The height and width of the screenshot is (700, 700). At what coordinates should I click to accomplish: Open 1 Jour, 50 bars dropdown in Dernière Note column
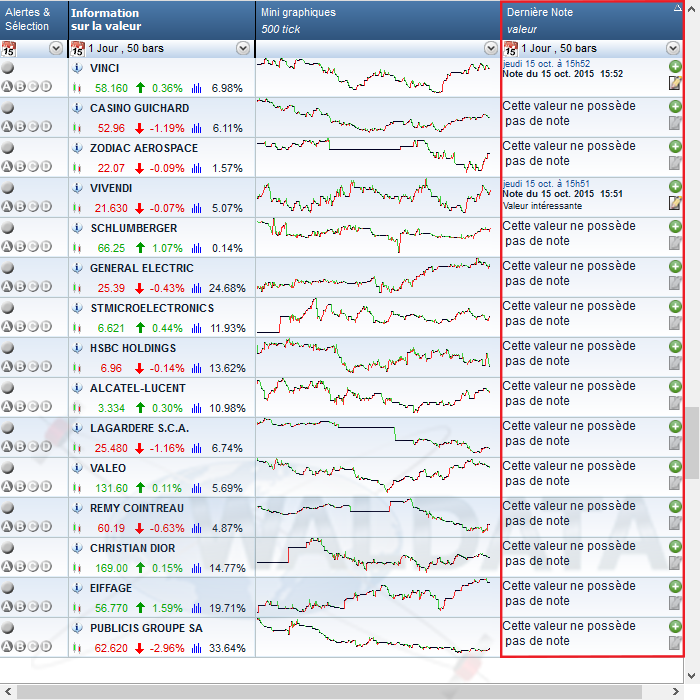tap(673, 48)
